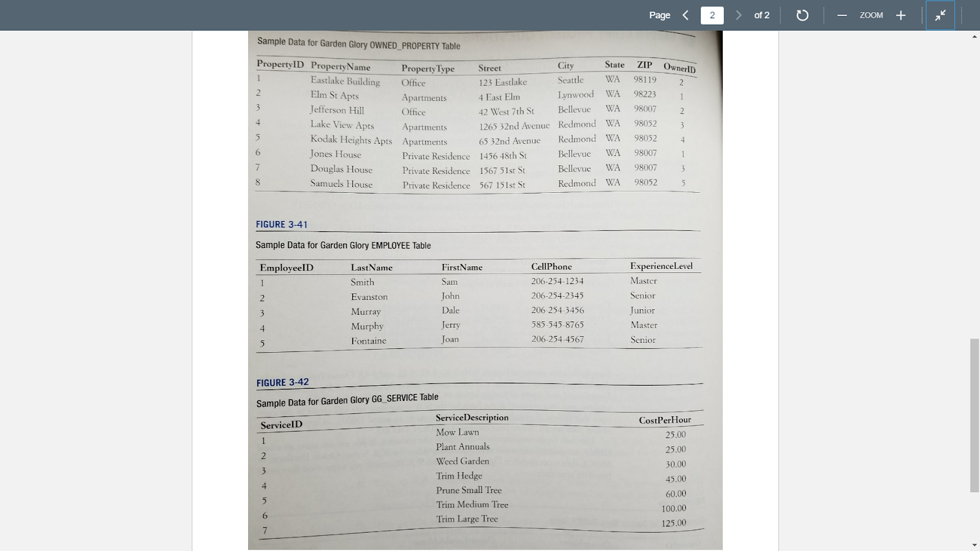Click the 'Seattle' city cell
980x551 pixels.
click(x=571, y=80)
